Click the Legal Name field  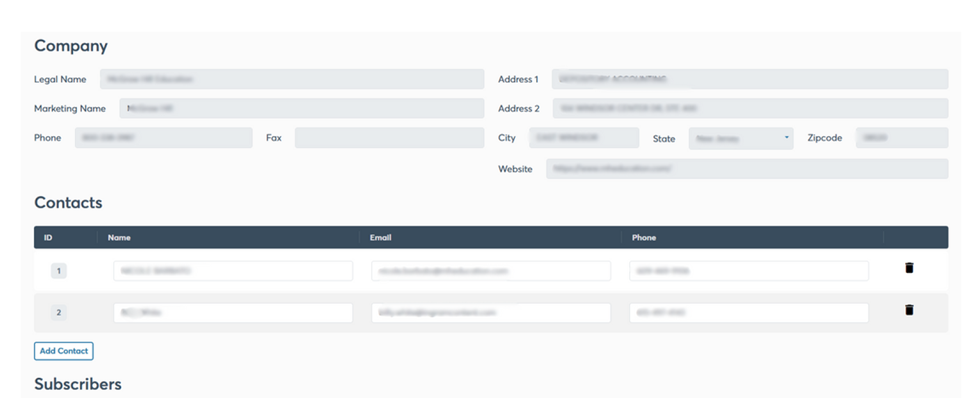[x=292, y=79]
